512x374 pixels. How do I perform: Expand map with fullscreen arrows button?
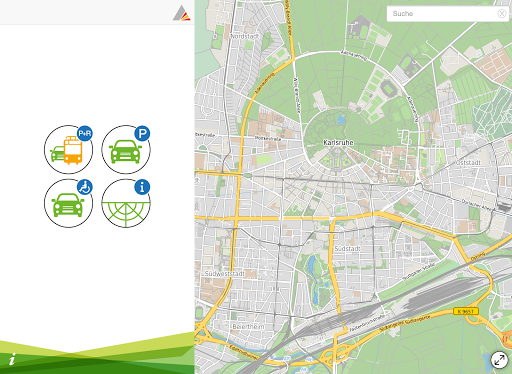click(499, 360)
